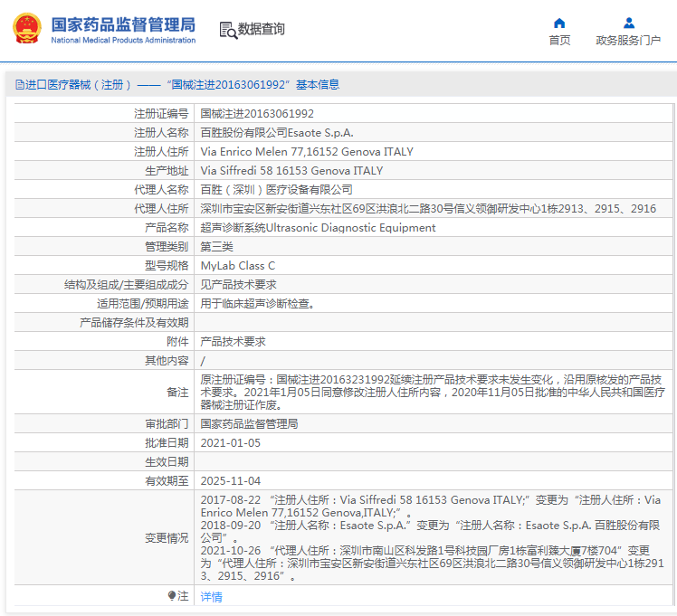The width and height of the screenshot is (677, 616).
Task: Click the 政务服务门户 user icon
Action: pyautogui.click(x=629, y=23)
